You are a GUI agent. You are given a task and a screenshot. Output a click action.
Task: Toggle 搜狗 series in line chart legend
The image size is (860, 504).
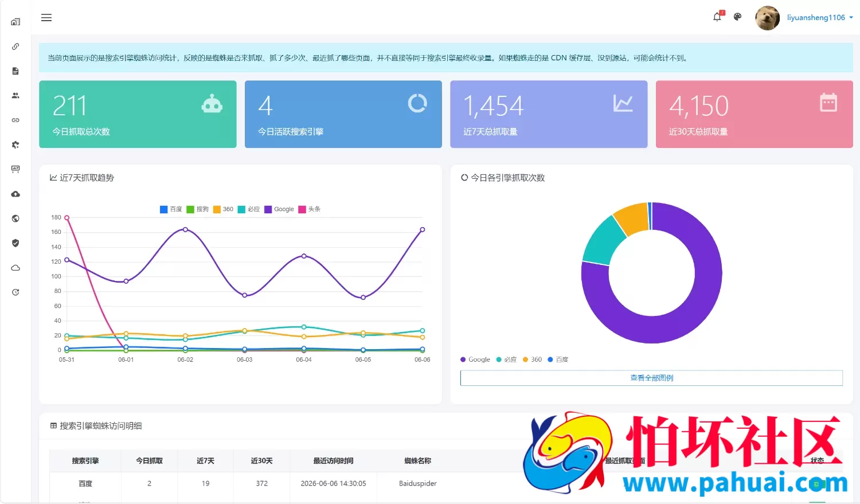(198, 209)
